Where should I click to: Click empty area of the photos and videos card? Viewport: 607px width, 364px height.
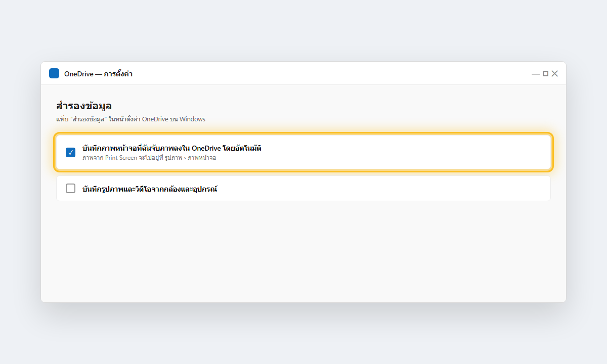(384, 189)
